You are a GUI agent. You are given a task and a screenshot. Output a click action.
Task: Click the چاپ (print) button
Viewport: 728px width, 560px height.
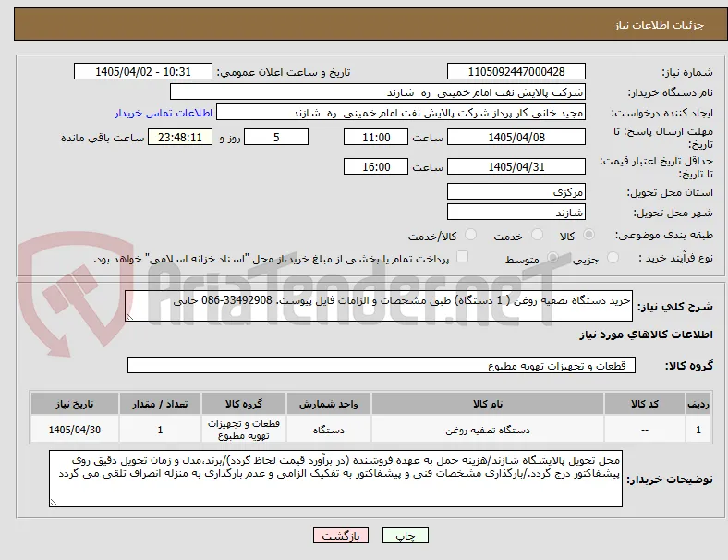tap(405, 535)
